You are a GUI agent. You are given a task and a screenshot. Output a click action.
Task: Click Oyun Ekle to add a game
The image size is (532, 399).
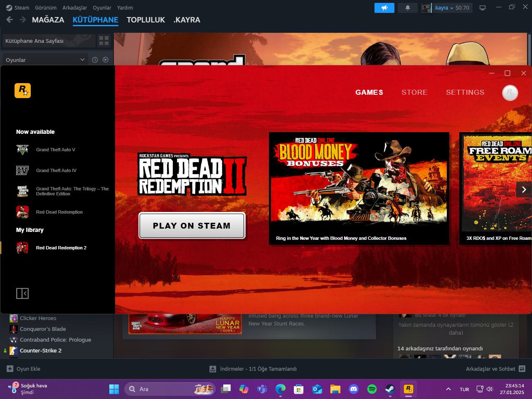28,369
